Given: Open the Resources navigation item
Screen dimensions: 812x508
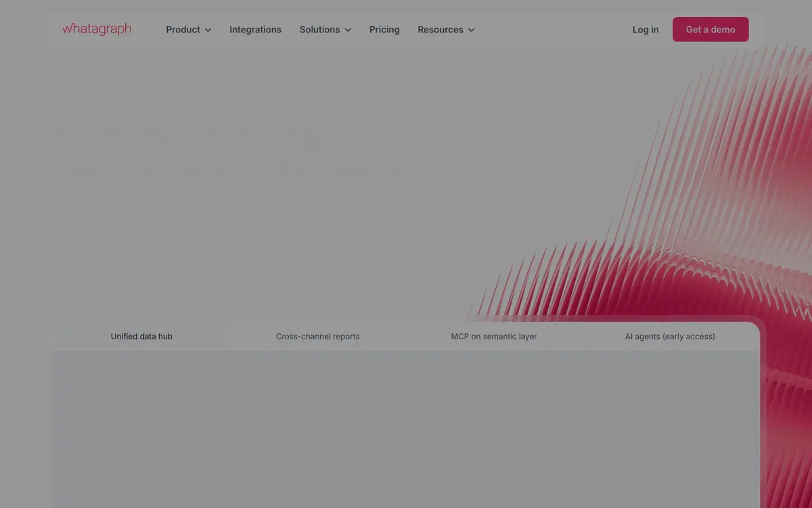Looking at the screenshot, I should tap(446, 30).
